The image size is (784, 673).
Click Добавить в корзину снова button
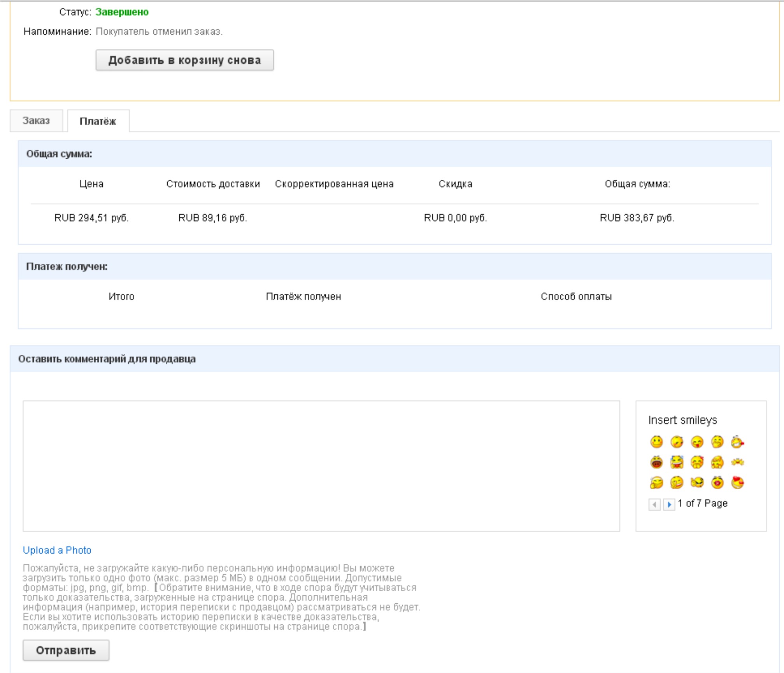tap(184, 60)
